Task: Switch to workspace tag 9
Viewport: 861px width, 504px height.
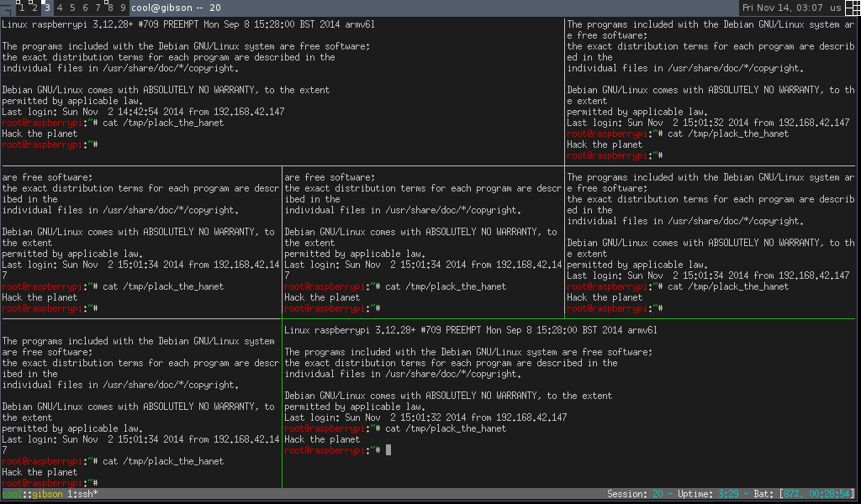Action: point(123,8)
